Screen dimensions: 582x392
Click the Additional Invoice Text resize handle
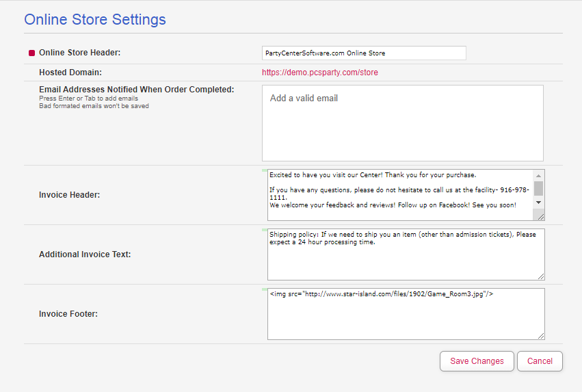[541, 276]
